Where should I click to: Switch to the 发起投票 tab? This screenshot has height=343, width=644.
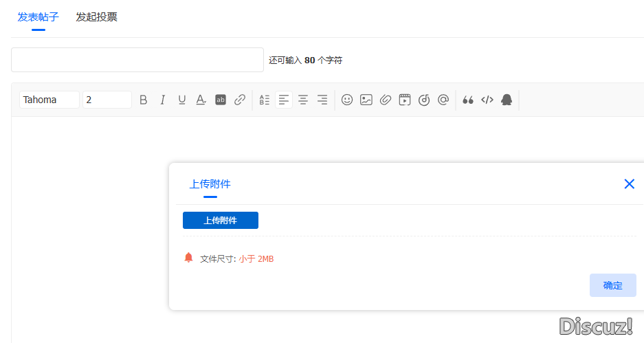point(96,17)
